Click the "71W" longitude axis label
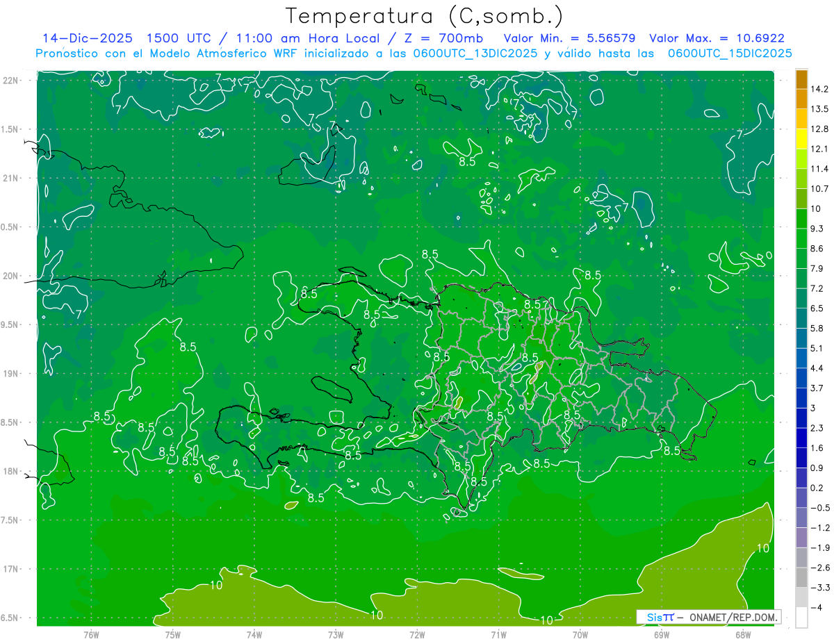Viewport: 834px width, 644px height. pyautogui.click(x=498, y=634)
